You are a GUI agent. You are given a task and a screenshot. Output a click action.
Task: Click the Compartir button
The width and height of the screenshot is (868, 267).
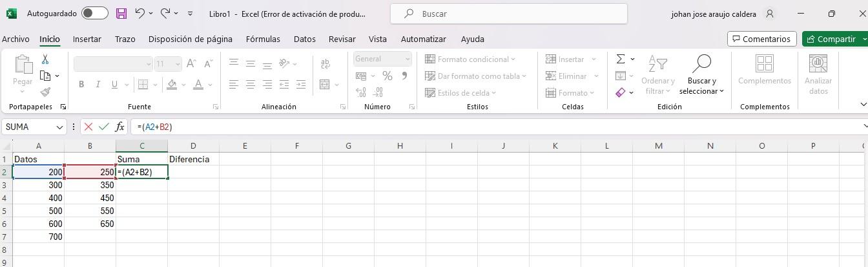[831, 39]
